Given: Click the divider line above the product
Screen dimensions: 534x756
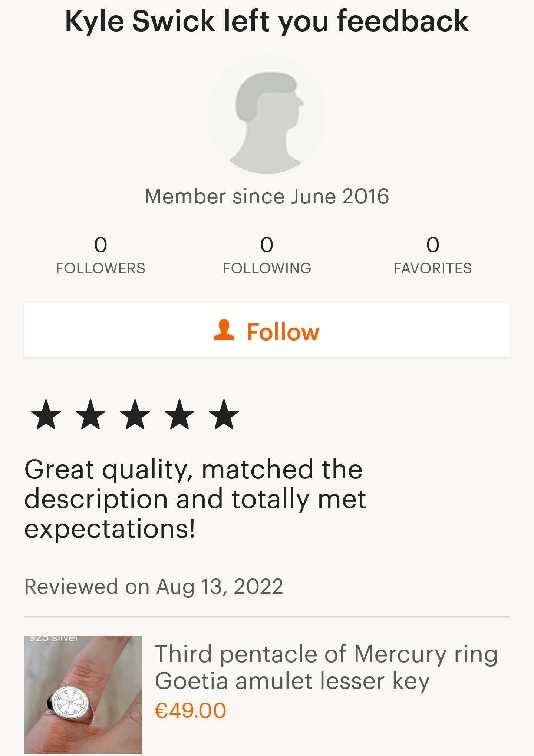Looking at the screenshot, I should [x=267, y=617].
